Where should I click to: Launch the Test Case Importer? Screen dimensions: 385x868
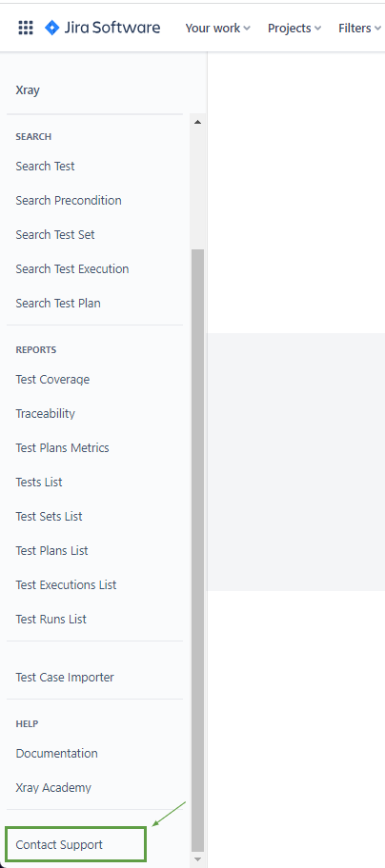pos(65,677)
